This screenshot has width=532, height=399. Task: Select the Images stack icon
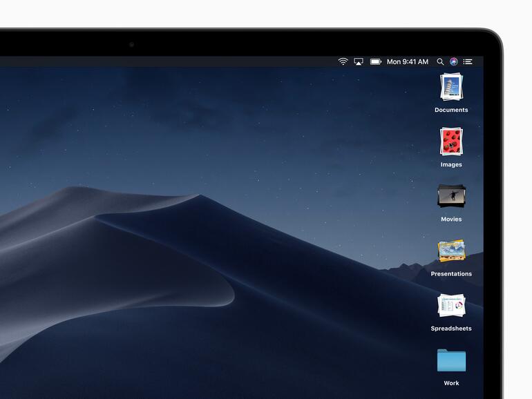[451, 142]
